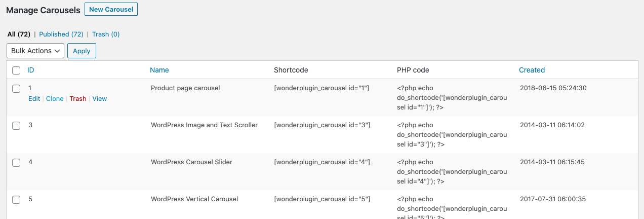Sort the table by ID column
Screen dimensions: 644x219
[31, 70]
